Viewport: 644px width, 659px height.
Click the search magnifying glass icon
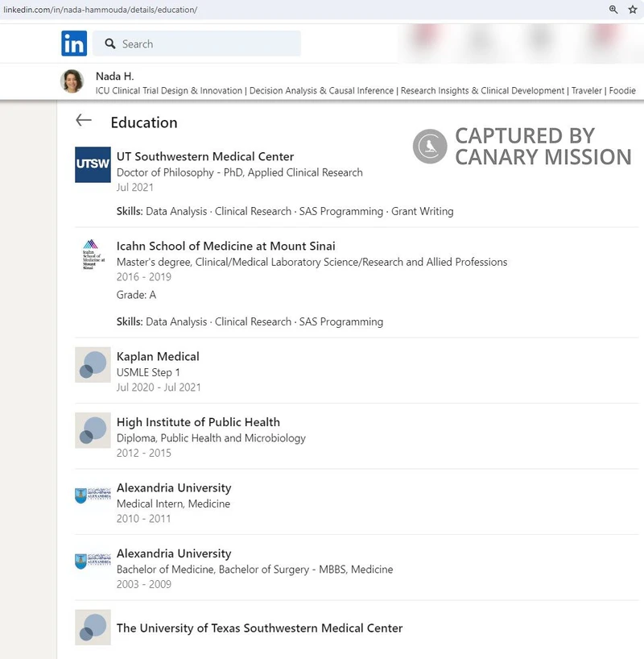pos(109,43)
